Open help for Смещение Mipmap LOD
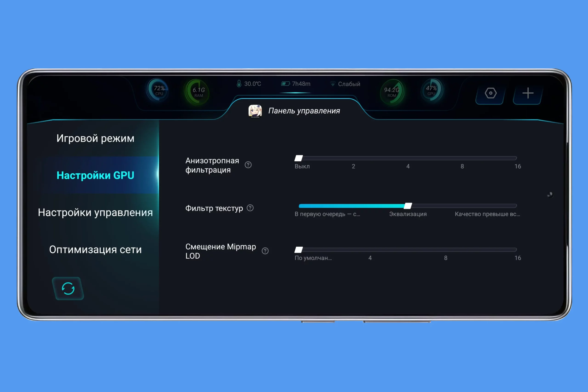 (x=265, y=251)
